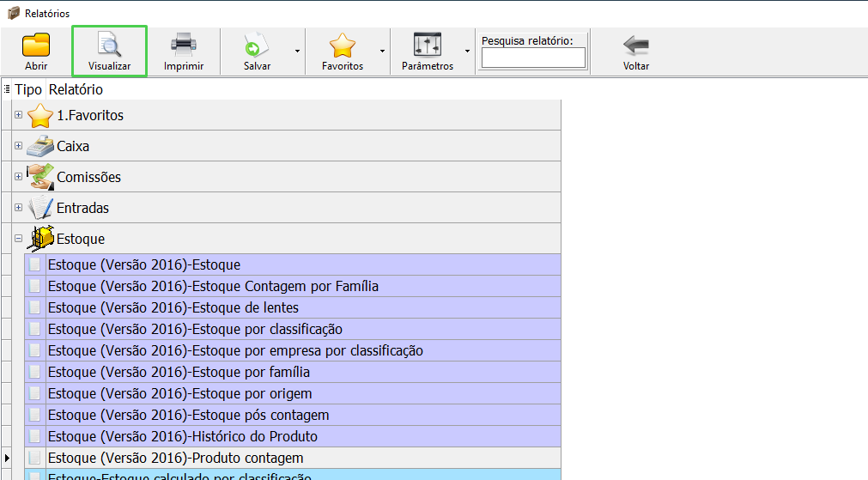Click the Pesquisa relatório search field
The height and width of the screenshot is (480, 868).
pyautogui.click(x=533, y=58)
